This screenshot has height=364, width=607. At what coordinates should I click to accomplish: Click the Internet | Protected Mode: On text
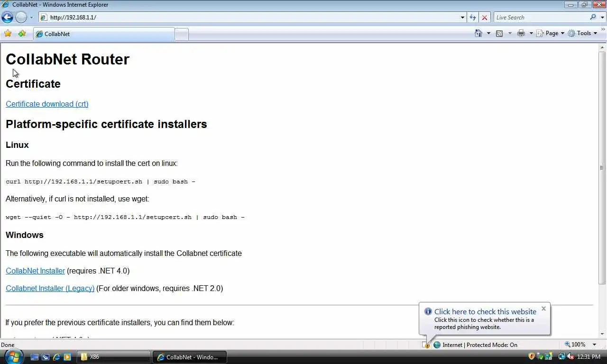[480, 345]
